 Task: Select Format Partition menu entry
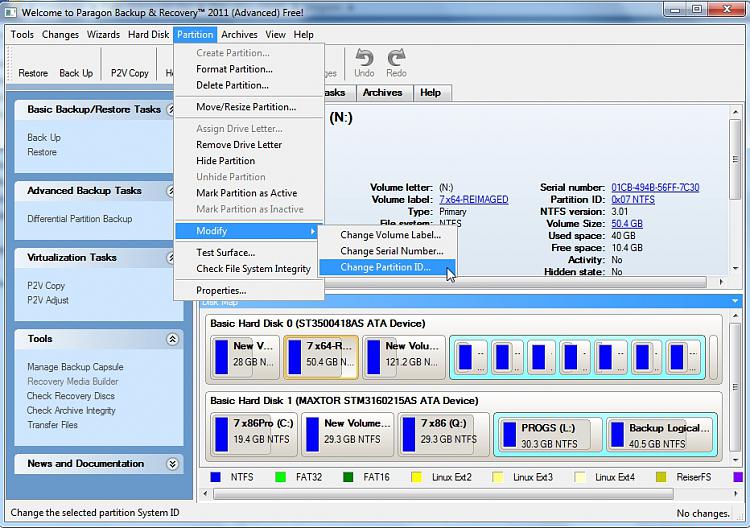[249, 69]
